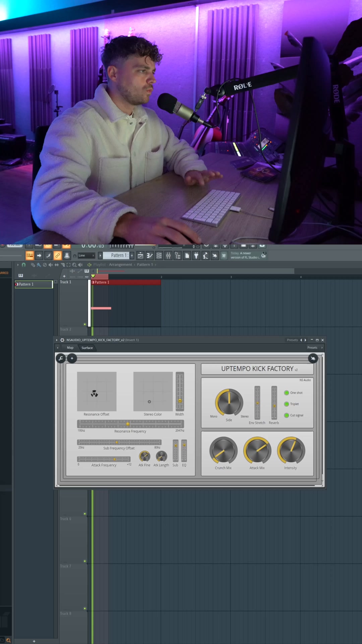The image size is (362, 644).
Task: Click Pattern 1 in the playlist breadcrumb
Action: coord(145,265)
